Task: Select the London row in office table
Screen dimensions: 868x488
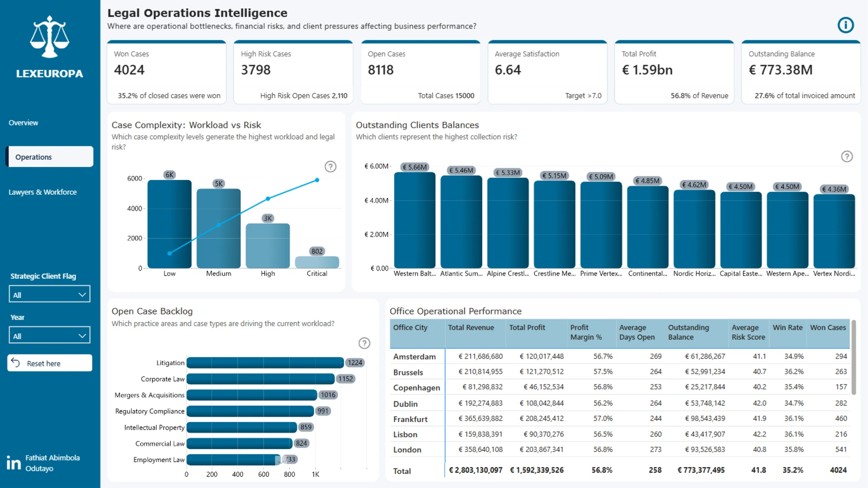Action: coord(620,450)
